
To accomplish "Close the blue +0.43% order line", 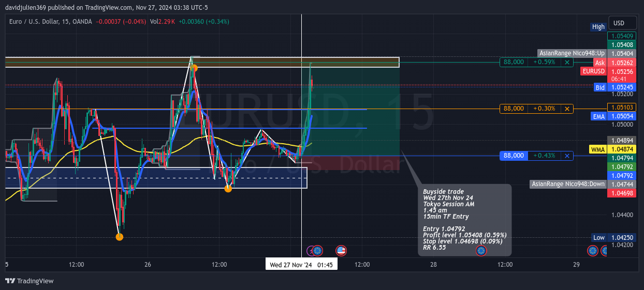I will [567, 156].
